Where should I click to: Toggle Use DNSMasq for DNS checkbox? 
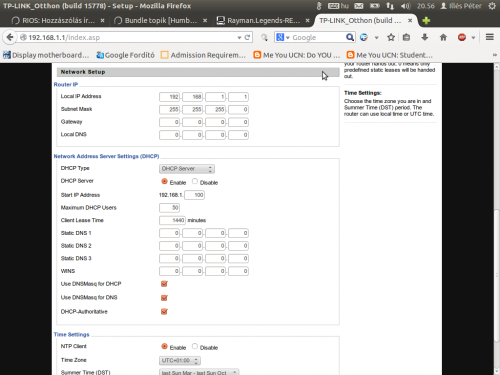(164, 298)
